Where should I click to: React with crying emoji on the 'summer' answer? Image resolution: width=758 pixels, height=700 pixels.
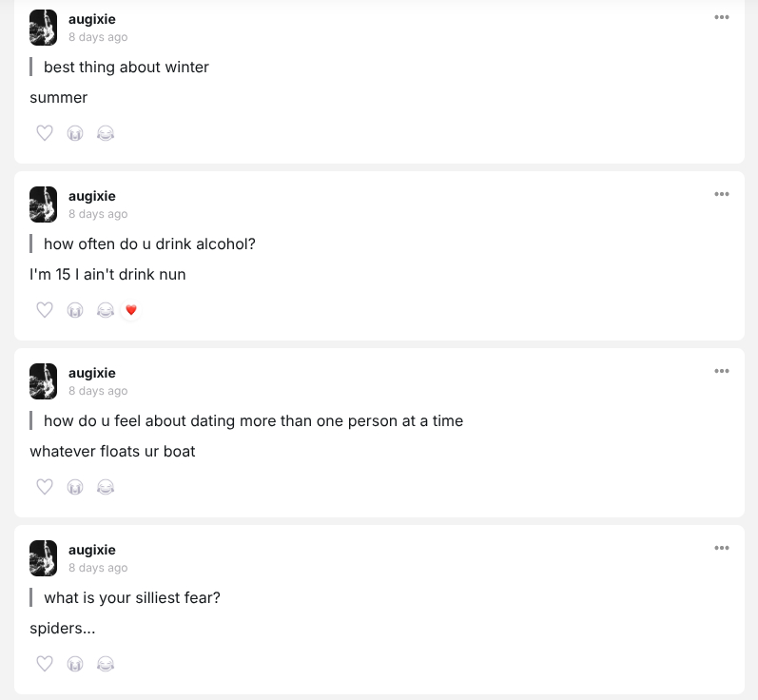pos(75,133)
